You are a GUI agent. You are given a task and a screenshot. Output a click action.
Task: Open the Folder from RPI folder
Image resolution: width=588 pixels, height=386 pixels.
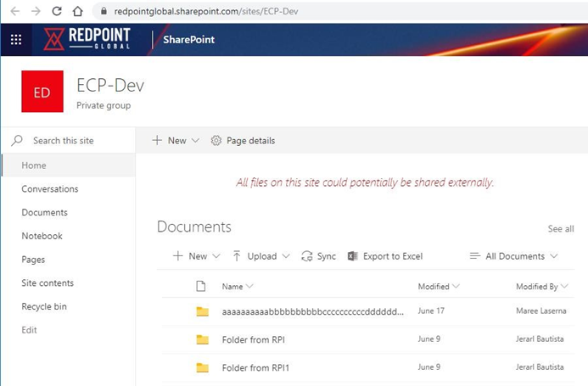[x=251, y=339]
